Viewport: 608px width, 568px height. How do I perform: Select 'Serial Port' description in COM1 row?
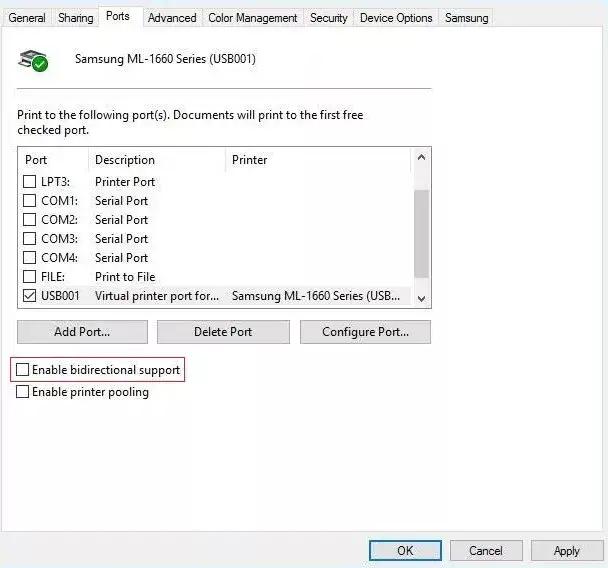[x=121, y=200]
